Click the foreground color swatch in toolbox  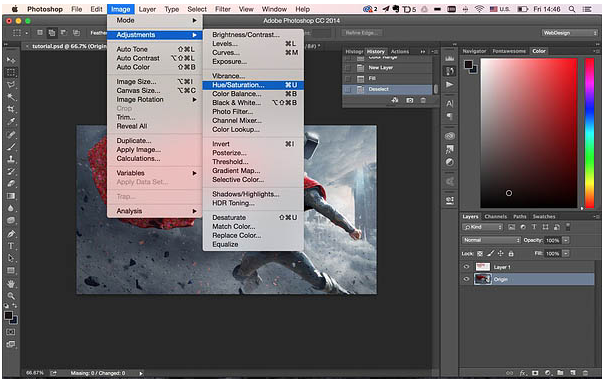(x=8, y=316)
